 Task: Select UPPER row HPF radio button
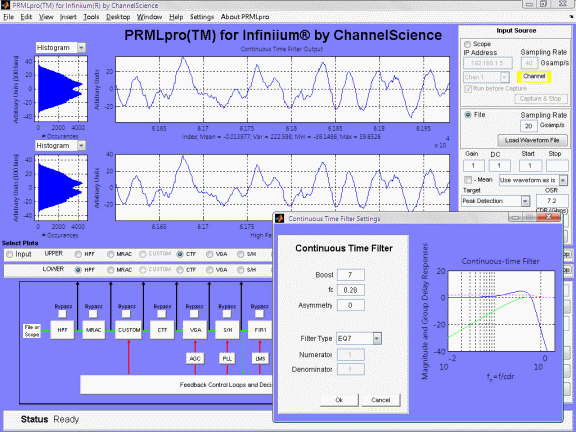coord(78,254)
